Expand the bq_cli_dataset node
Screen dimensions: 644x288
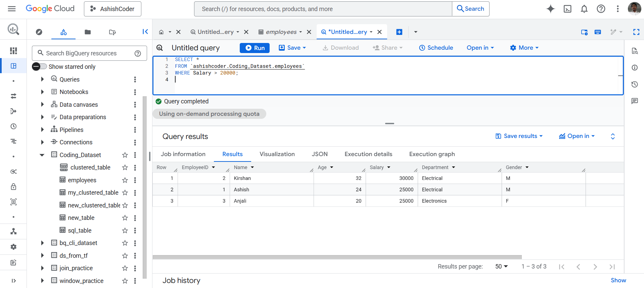42,243
